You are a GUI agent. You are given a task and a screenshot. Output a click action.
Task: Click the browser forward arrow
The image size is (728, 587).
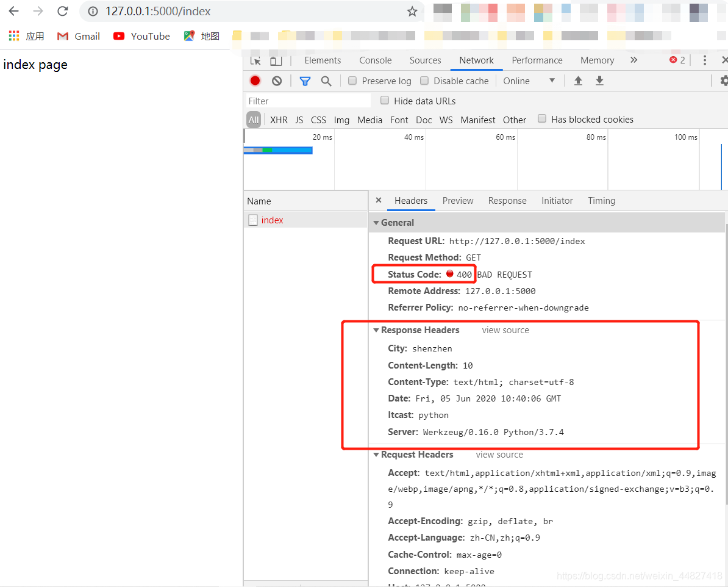38,11
